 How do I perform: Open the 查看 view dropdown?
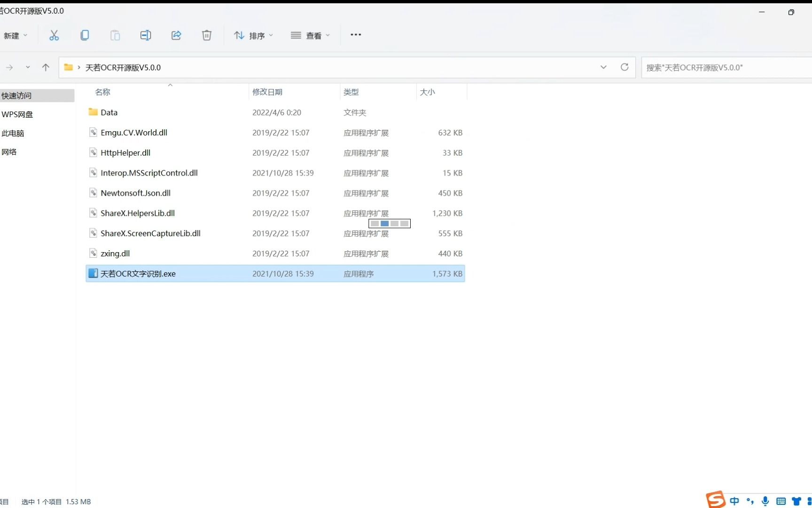pos(311,36)
